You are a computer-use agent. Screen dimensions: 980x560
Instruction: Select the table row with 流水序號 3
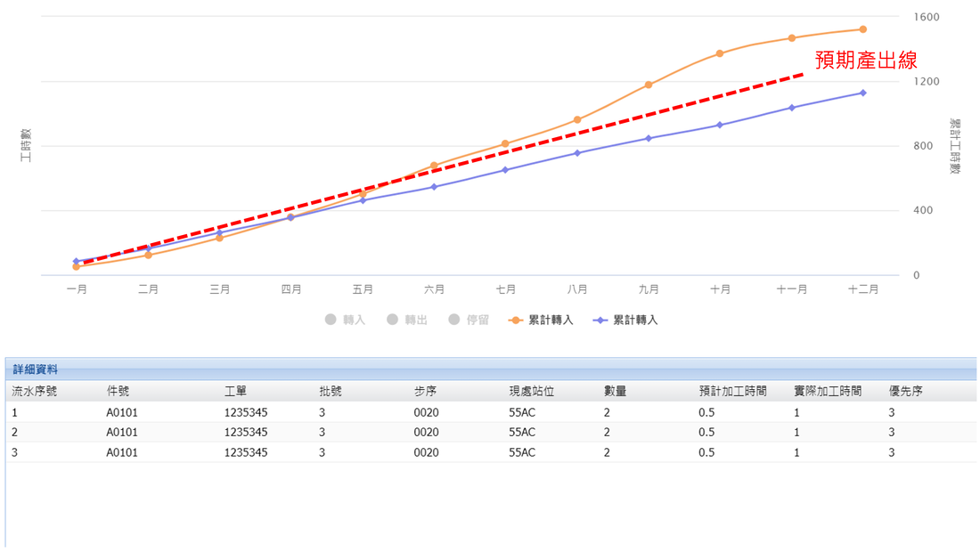click(490, 452)
